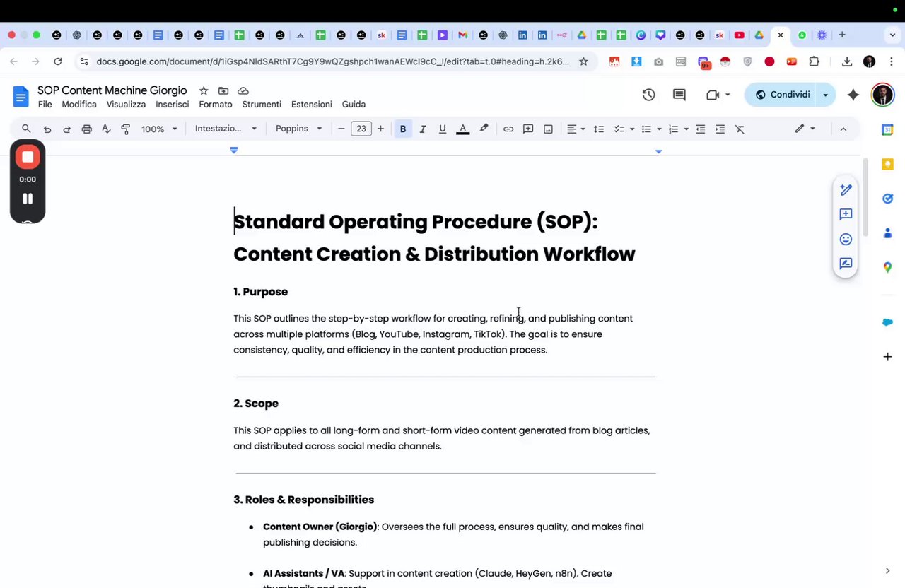This screenshot has width=905, height=588.
Task: Open the zoom level dropdown at 100%
Action: tap(159, 129)
